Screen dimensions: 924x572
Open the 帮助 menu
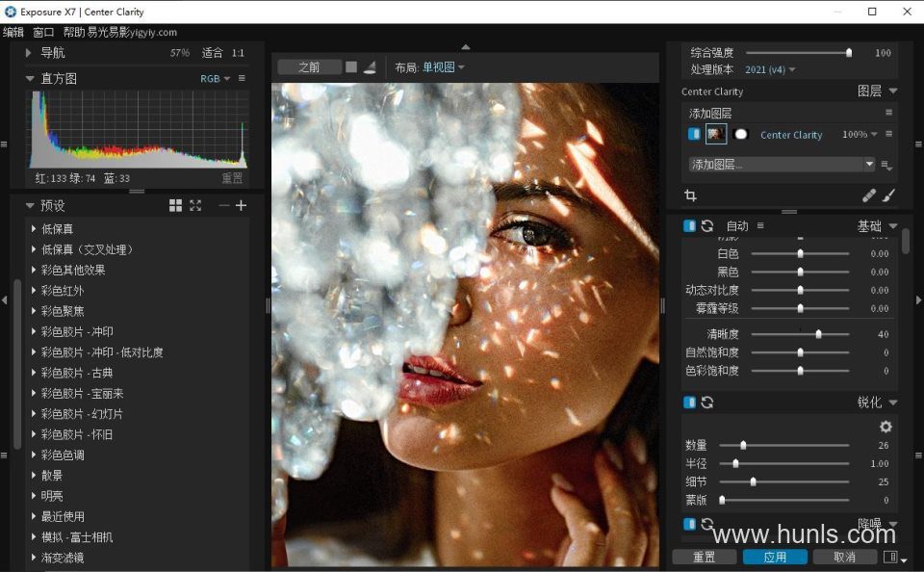(74, 33)
